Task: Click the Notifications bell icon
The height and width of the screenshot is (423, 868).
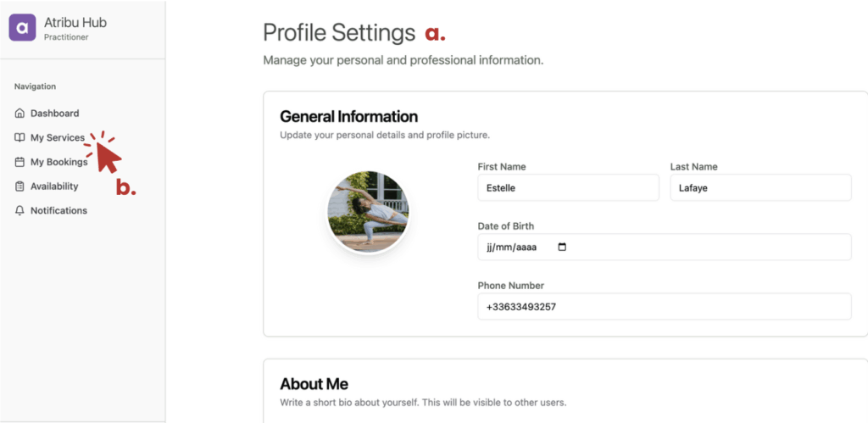Action: pyautogui.click(x=19, y=211)
